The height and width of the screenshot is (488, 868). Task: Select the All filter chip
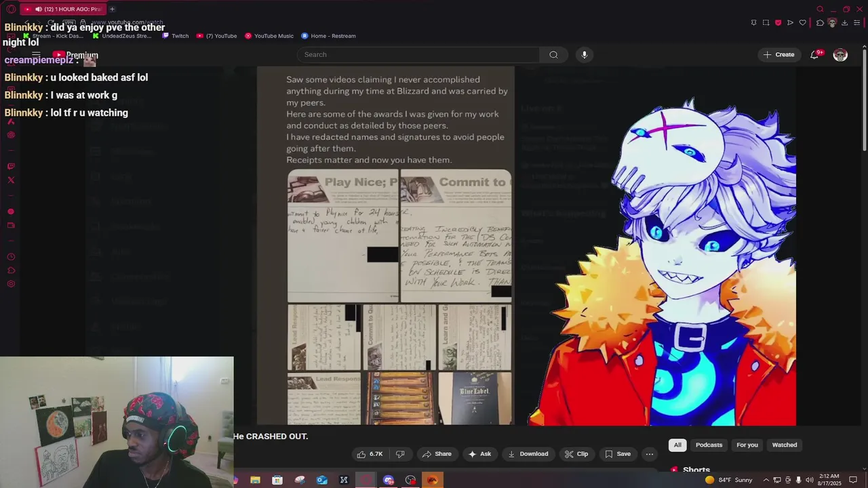[x=677, y=445]
